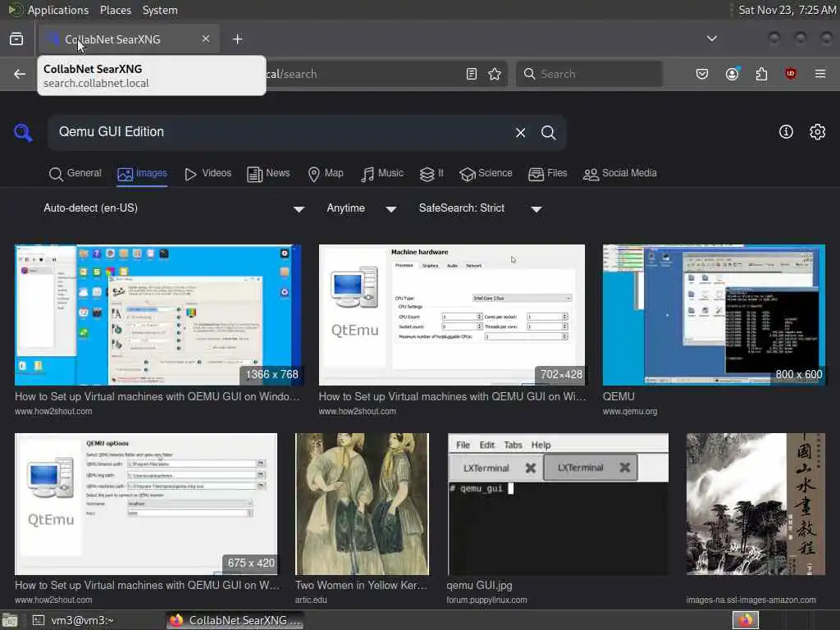Select the General search category

tap(75, 174)
